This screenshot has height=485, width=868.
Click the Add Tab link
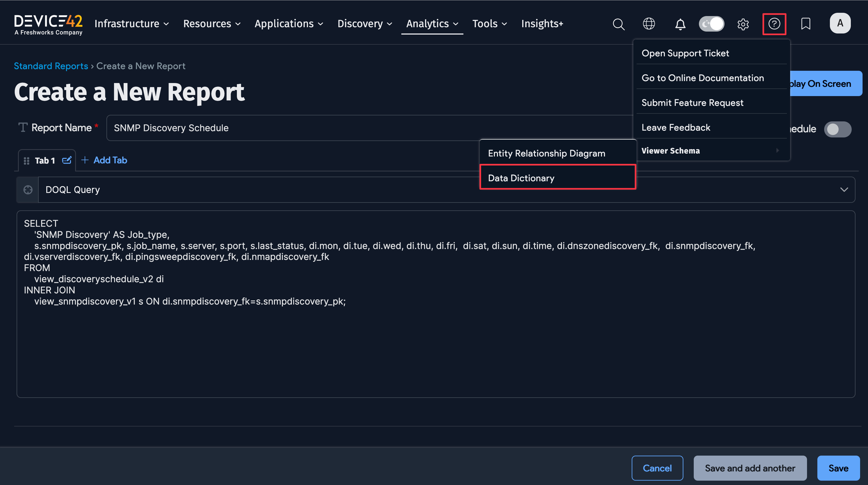point(105,160)
